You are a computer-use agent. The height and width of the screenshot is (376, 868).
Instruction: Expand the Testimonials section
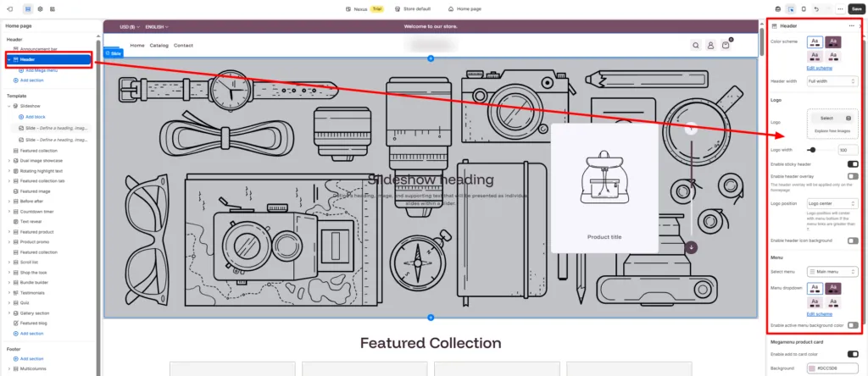click(x=8, y=292)
